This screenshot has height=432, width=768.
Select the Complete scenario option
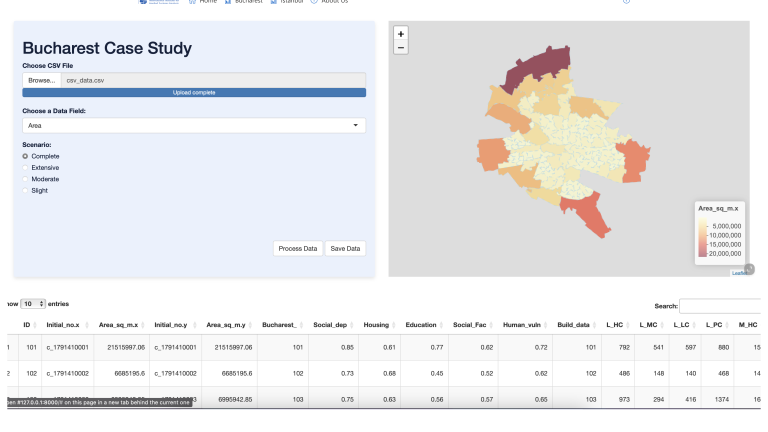25,156
